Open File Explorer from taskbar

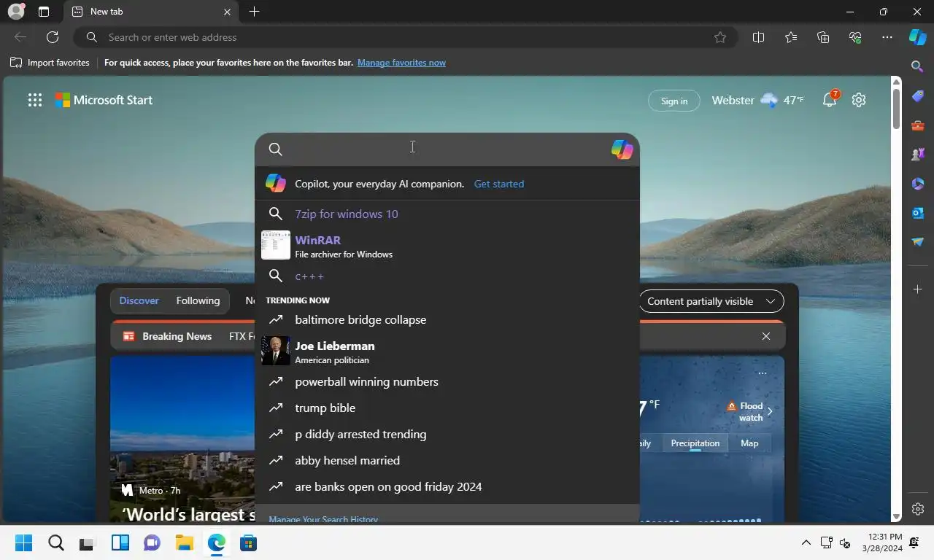pyautogui.click(x=184, y=542)
